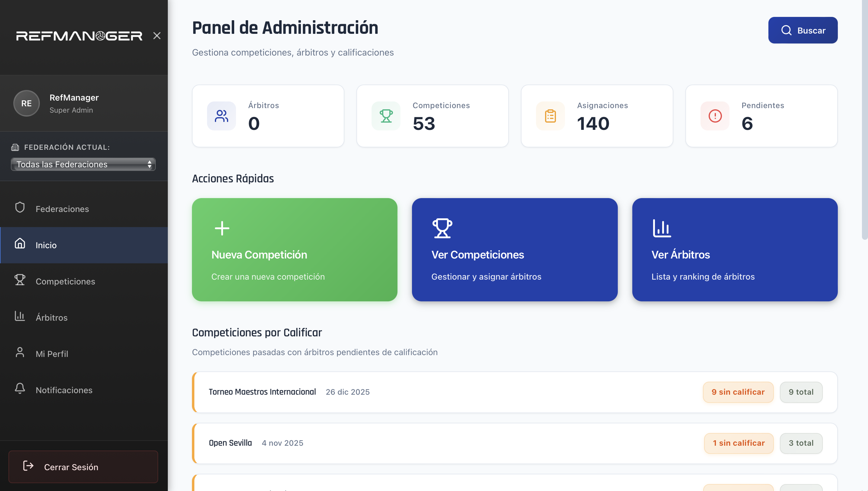Image resolution: width=868 pixels, height=491 pixels.
Task: Click the trophy icon next to Competiciones
Action: pyautogui.click(x=20, y=281)
